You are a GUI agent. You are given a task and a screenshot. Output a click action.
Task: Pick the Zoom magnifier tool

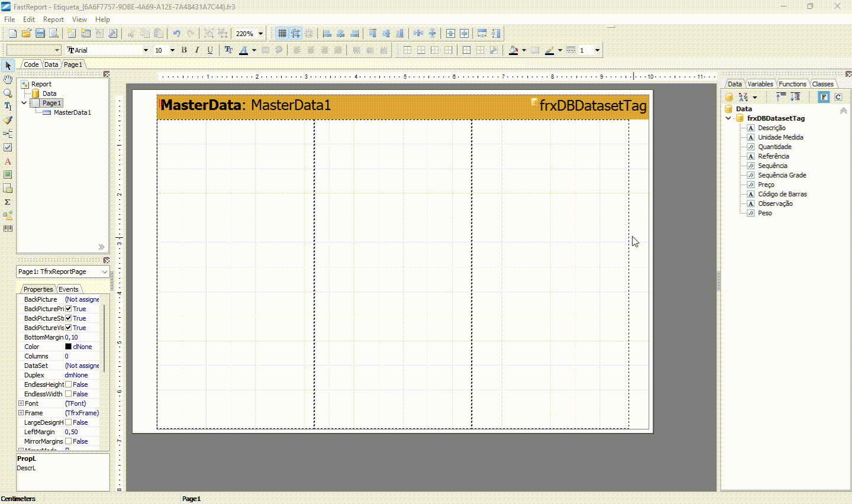(x=8, y=93)
